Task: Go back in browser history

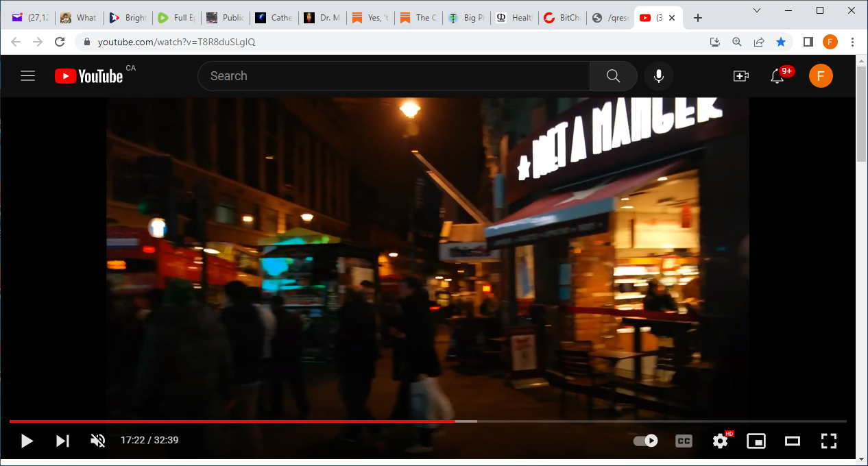Action: (x=16, y=42)
